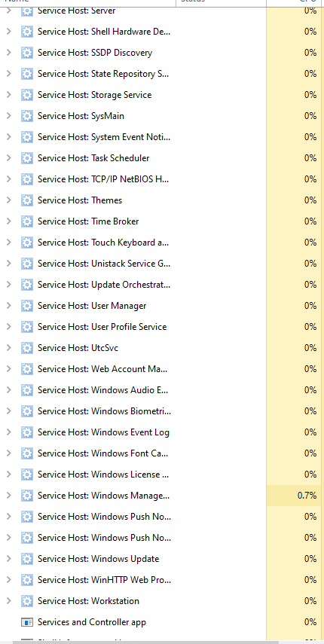324x644 pixels.
Task: Expand the User Manager service host
Action: [8, 306]
